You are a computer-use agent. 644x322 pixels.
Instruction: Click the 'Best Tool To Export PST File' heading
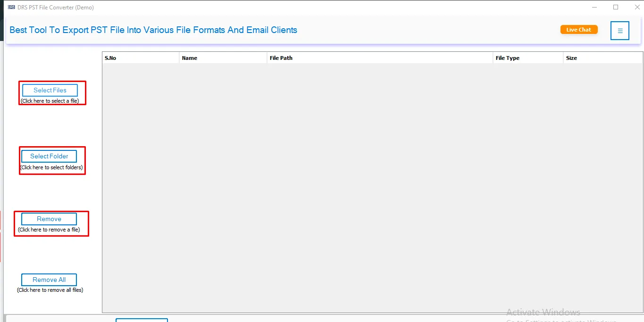pyautogui.click(x=153, y=30)
